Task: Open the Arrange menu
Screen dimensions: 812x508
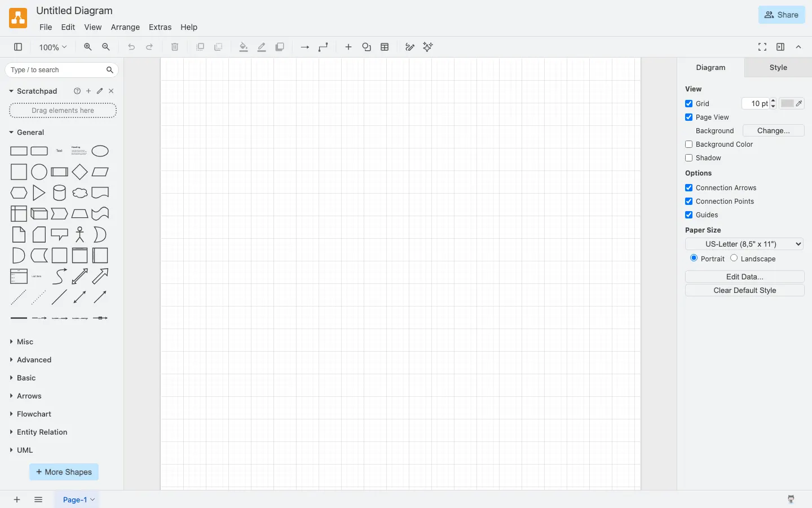Action: pos(125,27)
